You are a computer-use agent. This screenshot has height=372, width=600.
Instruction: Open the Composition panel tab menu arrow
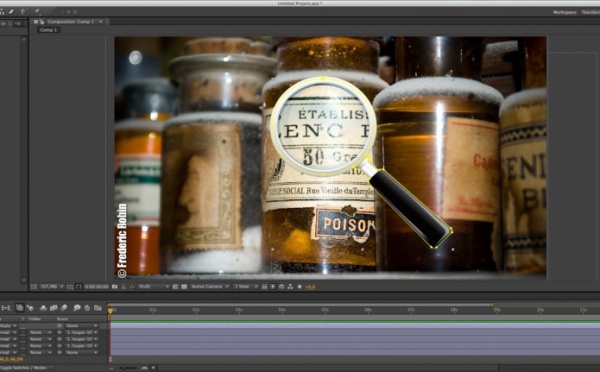[101, 22]
